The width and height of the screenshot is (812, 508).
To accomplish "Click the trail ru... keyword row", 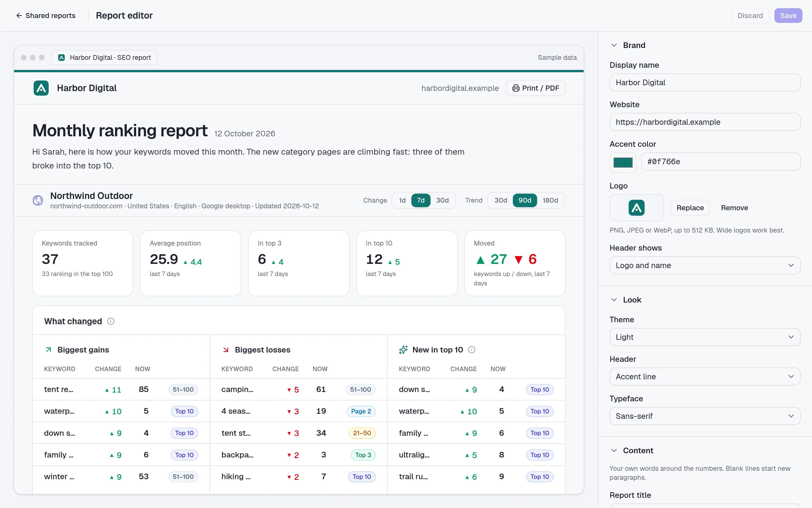I will pyautogui.click(x=476, y=477).
